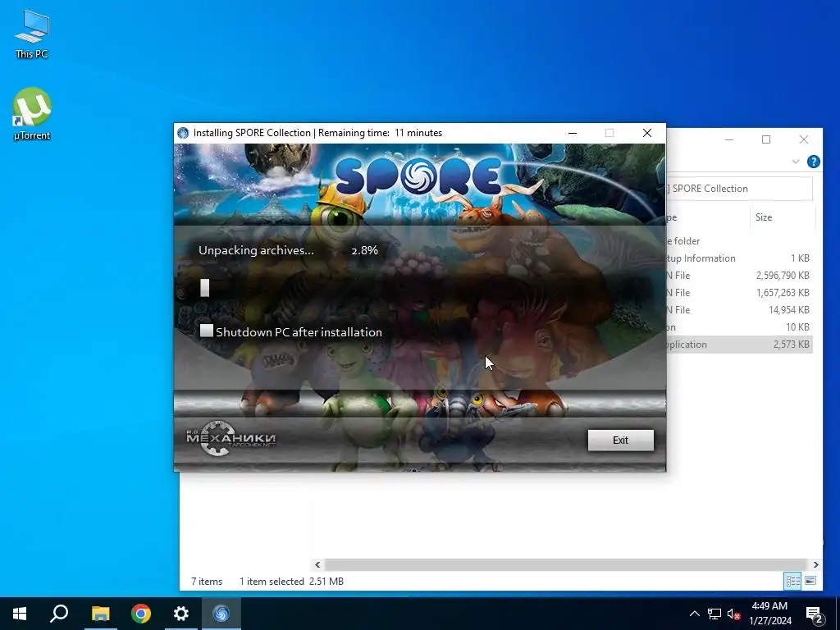Click the '7 items' status bar text
The height and width of the screenshot is (630, 840).
tap(207, 582)
